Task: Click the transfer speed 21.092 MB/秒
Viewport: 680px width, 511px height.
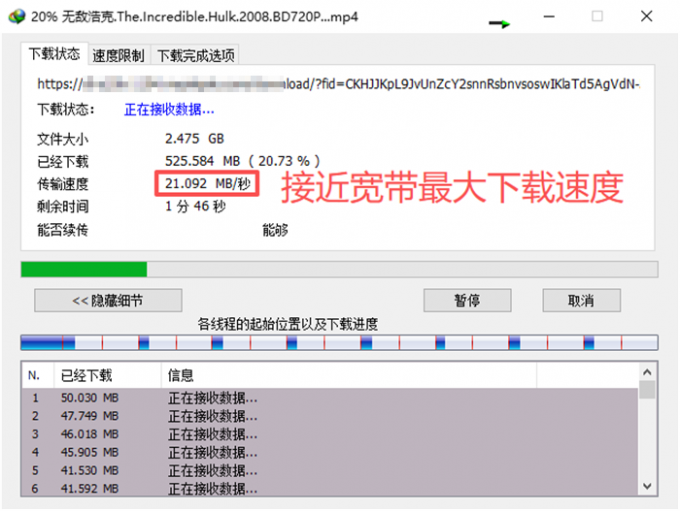Action: point(208,183)
